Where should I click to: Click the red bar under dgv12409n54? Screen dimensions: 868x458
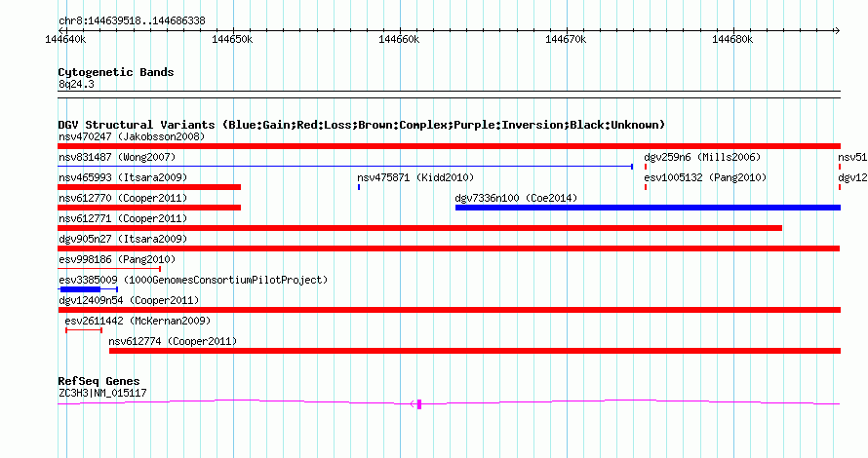click(x=449, y=310)
